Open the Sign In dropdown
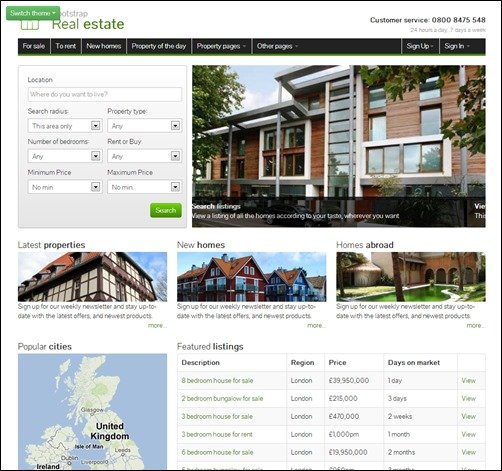This screenshot has width=502, height=471. 457,46
